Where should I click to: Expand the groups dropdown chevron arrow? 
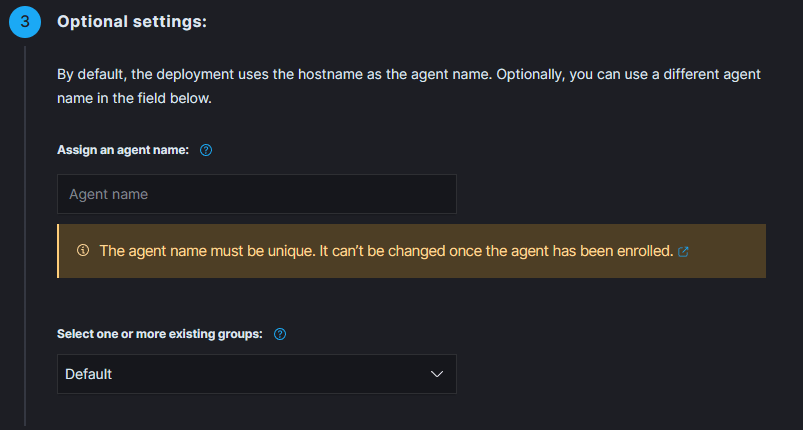click(x=436, y=374)
